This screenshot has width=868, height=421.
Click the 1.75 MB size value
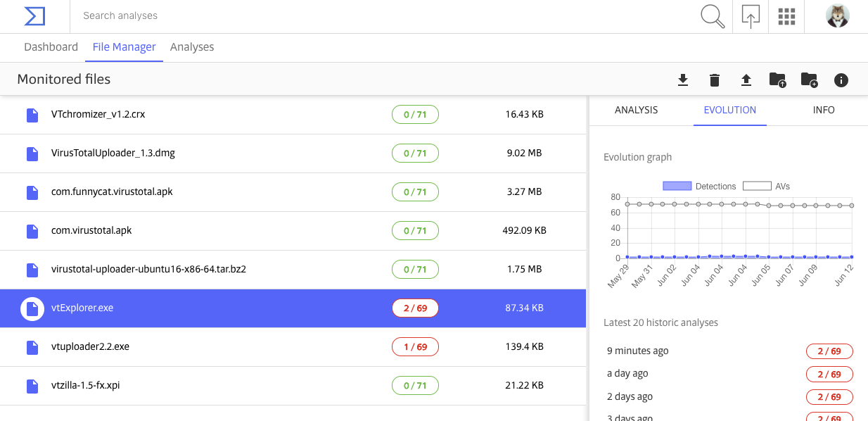524,269
